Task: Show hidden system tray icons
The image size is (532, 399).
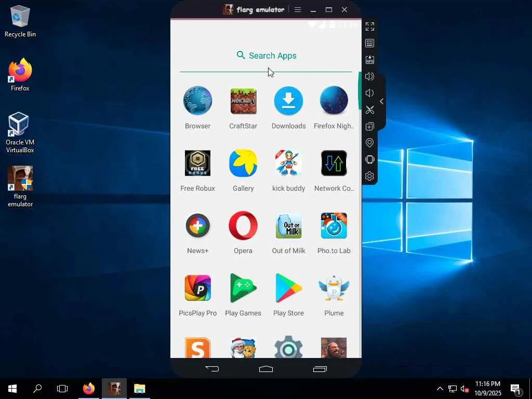Action: 440,389
